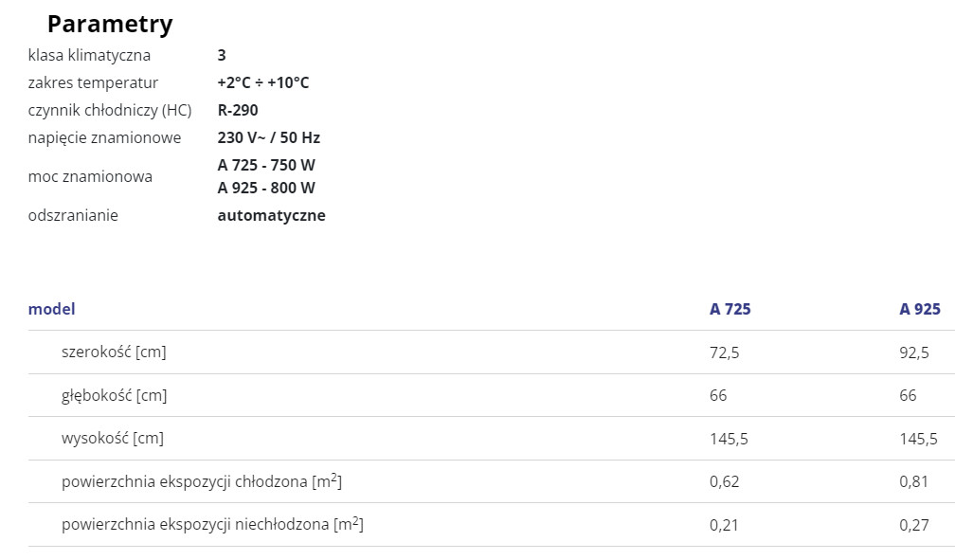Click the głębokość [cm] row label
Screen dimensions: 955x560
click(x=114, y=395)
